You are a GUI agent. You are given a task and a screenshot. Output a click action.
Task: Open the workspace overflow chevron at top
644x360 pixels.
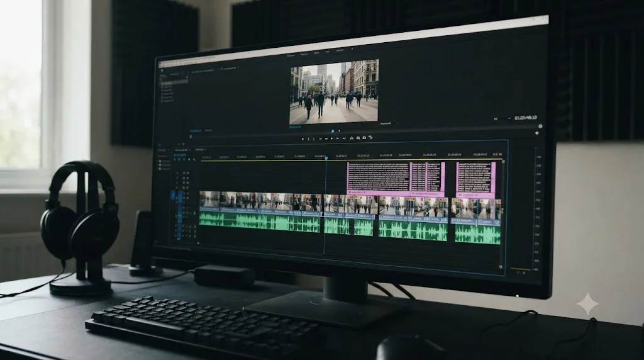pos(352,49)
